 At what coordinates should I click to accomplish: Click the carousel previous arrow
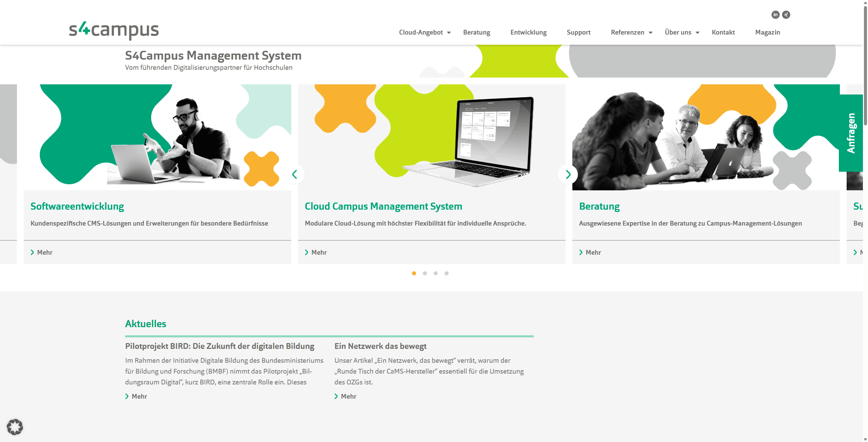point(295,174)
